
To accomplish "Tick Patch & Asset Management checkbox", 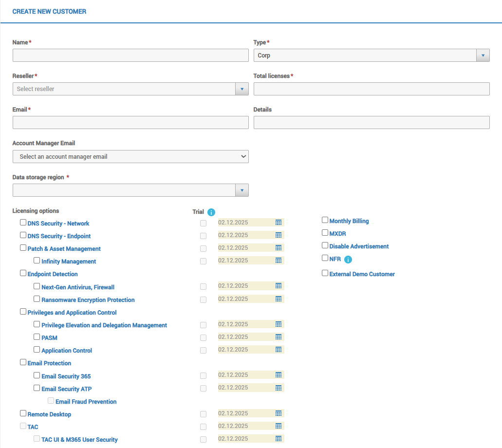I will (x=23, y=247).
